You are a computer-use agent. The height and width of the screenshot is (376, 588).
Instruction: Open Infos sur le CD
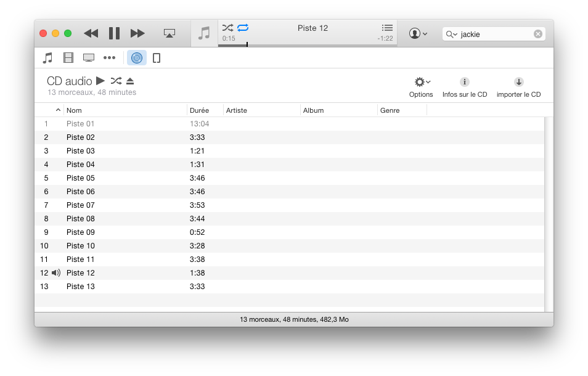tap(465, 88)
